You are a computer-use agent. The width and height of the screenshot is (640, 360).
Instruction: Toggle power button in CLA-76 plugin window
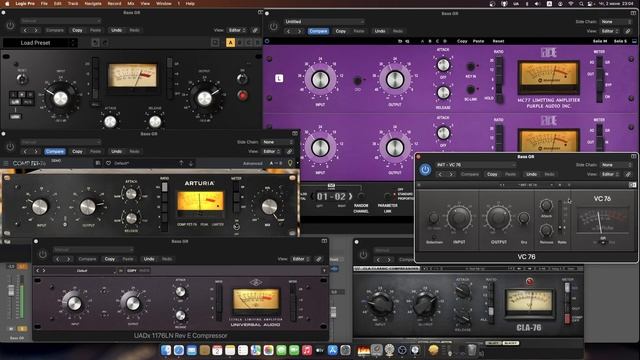[363, 255]
